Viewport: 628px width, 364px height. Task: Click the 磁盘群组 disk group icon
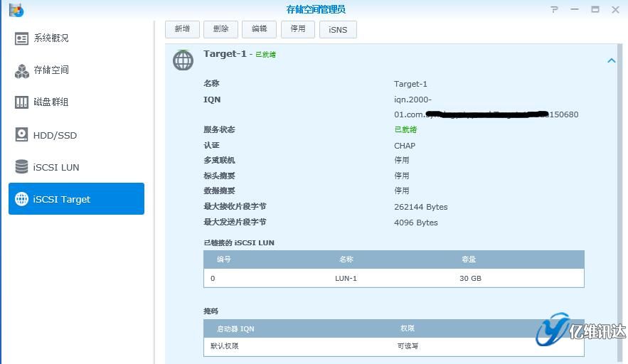pos(21,102)
